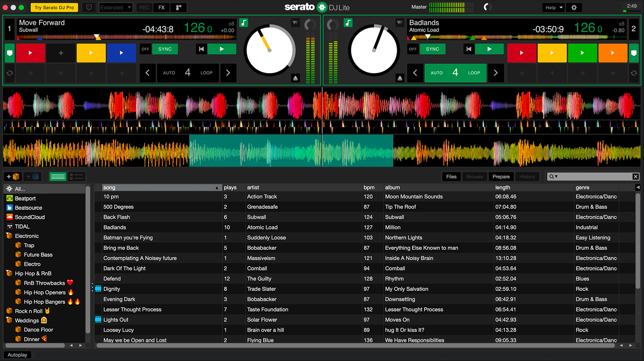Select the Future Bass crate
Viewport: 644px width, 361px height.
point(38,254)
